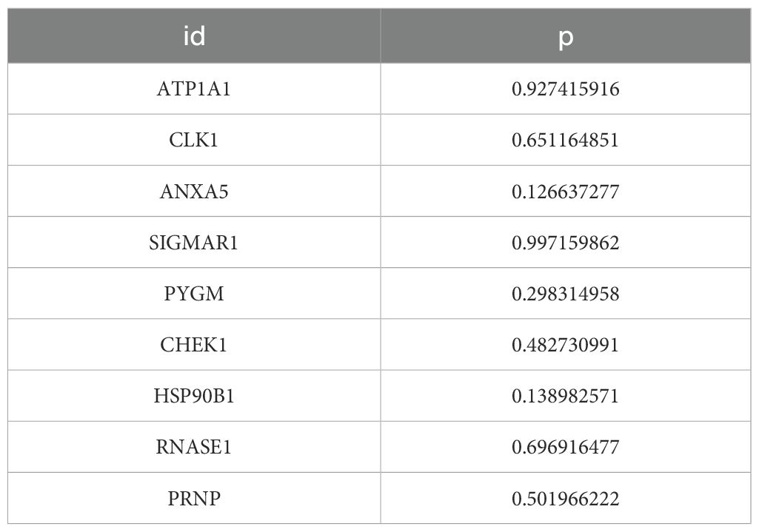Click the PRNP gene cell
This screenshot has width=759, height=532.
194,498
